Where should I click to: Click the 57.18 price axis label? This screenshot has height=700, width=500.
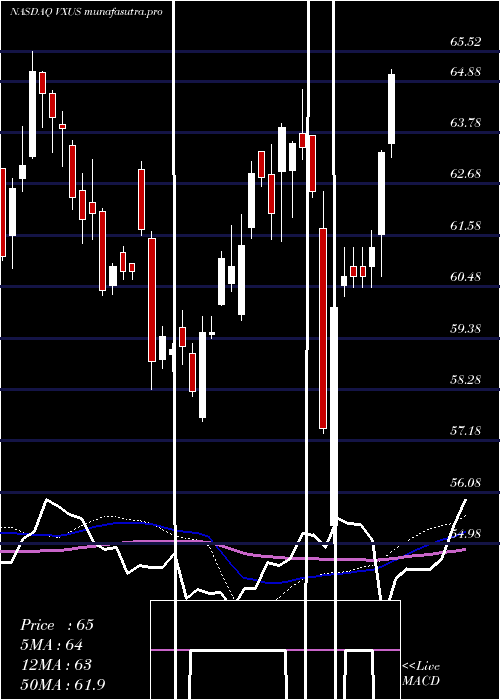tap(466, 431)
